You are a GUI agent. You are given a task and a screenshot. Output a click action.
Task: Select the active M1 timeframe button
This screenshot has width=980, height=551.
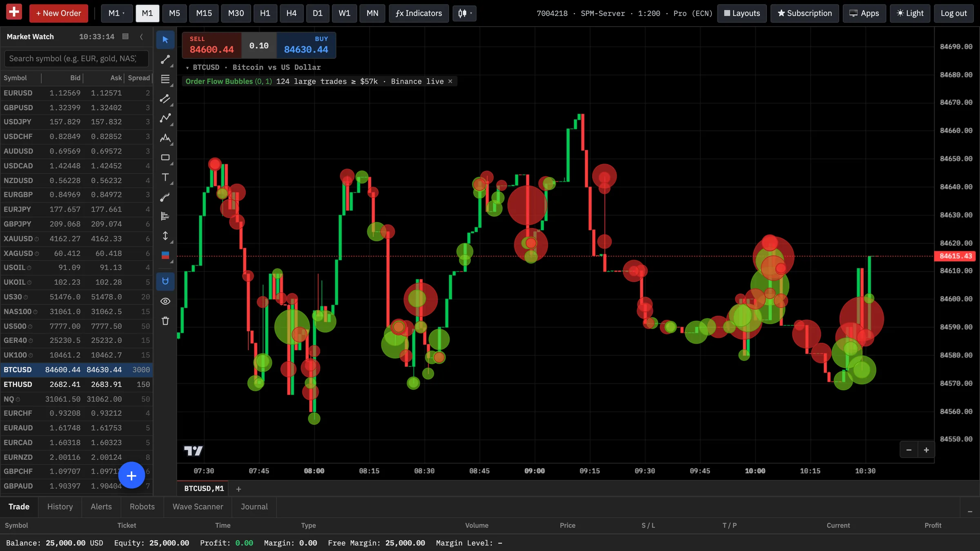(x=147, y=13)
